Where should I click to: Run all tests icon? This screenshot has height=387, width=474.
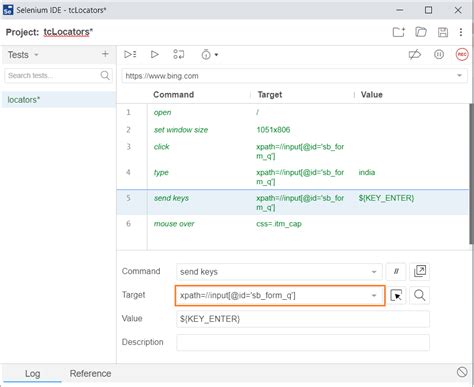[130, 54]
